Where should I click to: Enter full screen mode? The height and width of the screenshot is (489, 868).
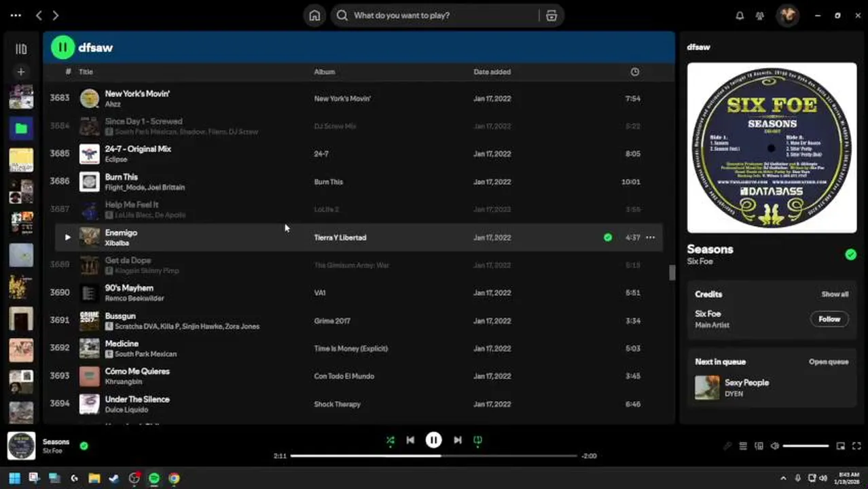coord(856,446)
